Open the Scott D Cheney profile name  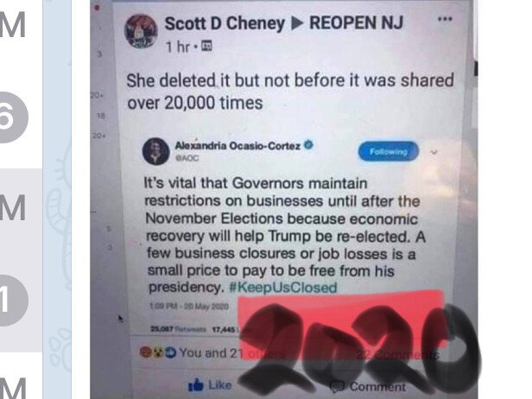[225, 23]
